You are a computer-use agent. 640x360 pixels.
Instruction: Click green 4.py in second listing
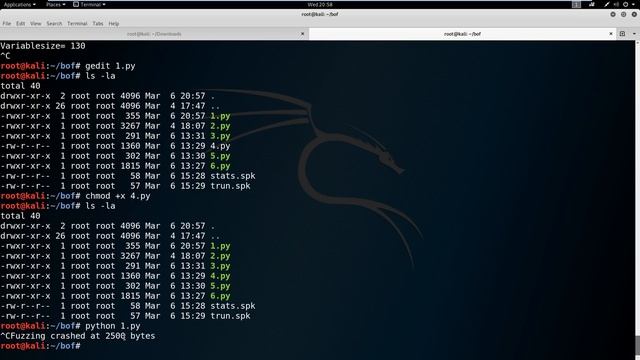click(220, 276)
